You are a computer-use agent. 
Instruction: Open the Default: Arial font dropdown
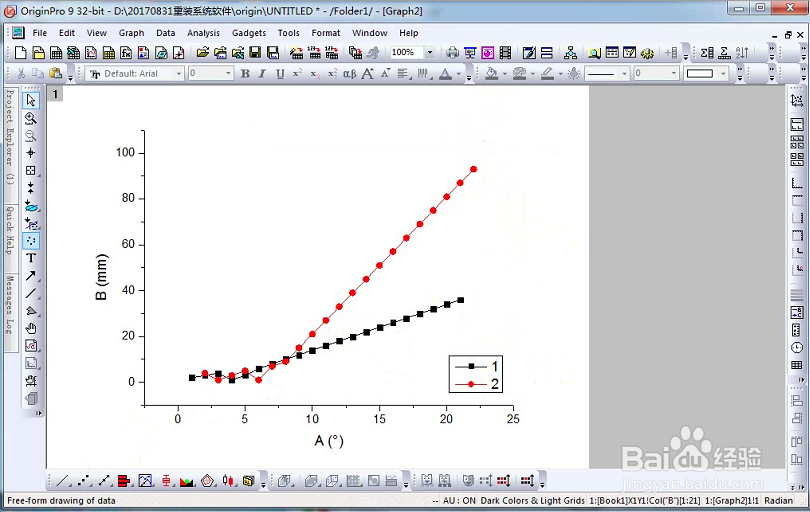[179, 74]
